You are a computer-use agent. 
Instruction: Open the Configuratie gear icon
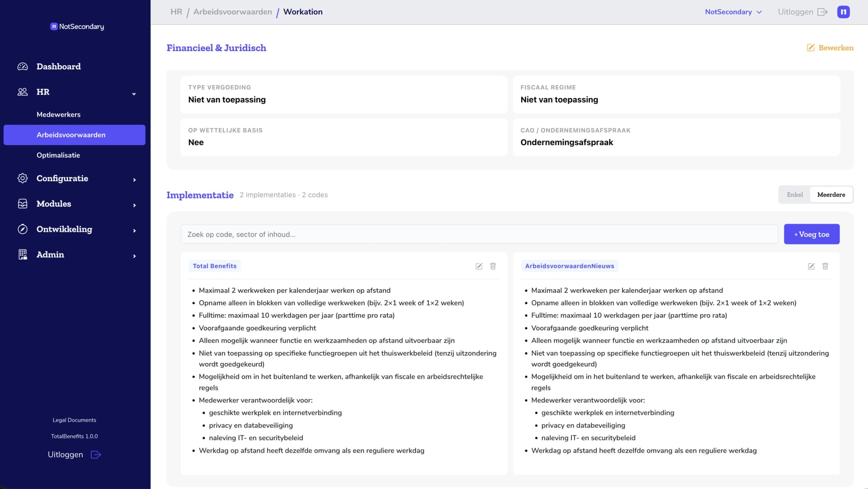pos(22,178)
